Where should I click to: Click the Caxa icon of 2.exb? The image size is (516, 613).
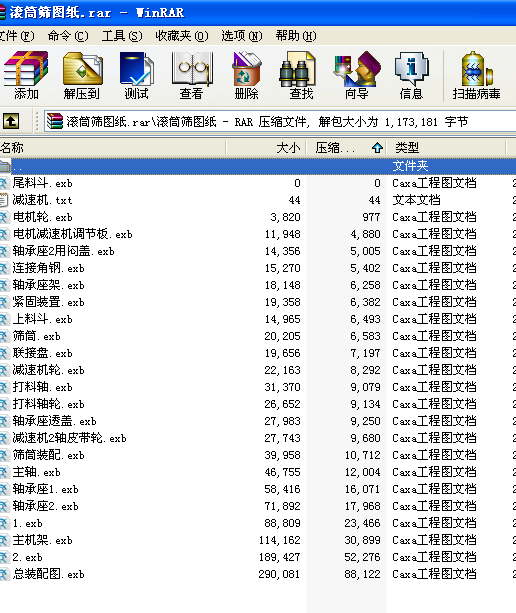click(4, 557)
